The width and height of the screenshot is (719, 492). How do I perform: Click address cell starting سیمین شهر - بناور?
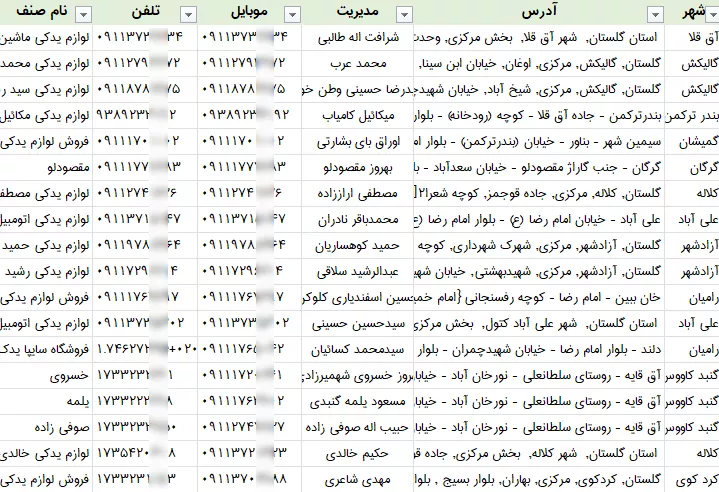pos(539,142)
